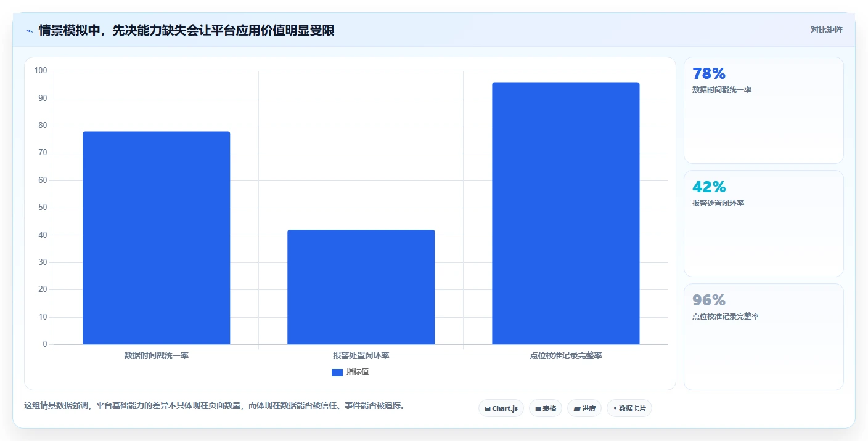
Task: Click the blue 指标值 legend color box
Action: click(x=337, y=372)
